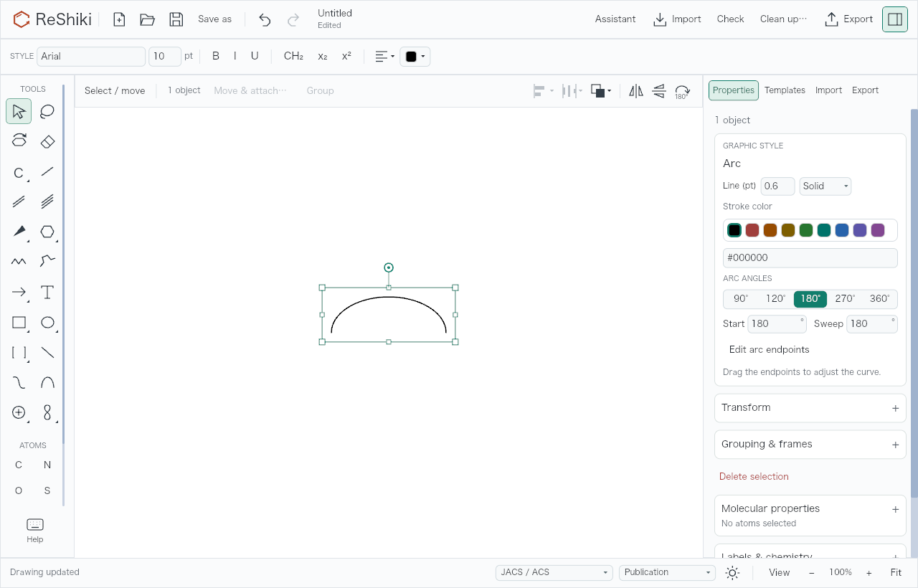Open the JACS / ACS style dropdown
Image resolution: width=918 pixels, height=588 pixels.
(554, 572)
